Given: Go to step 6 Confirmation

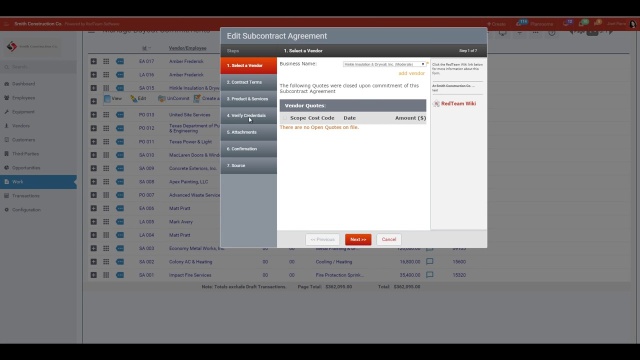Looking at the screenshot, I should [x=249, y=149].
